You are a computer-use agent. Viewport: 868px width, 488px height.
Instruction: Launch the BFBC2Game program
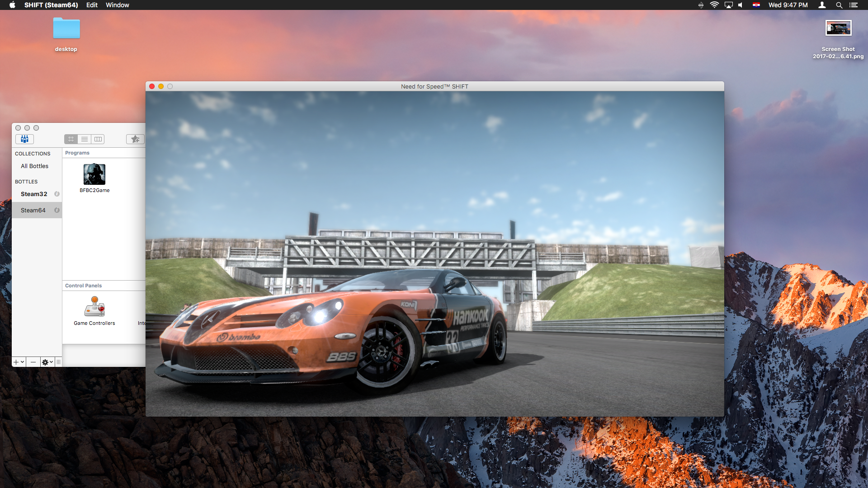[94, 174]
